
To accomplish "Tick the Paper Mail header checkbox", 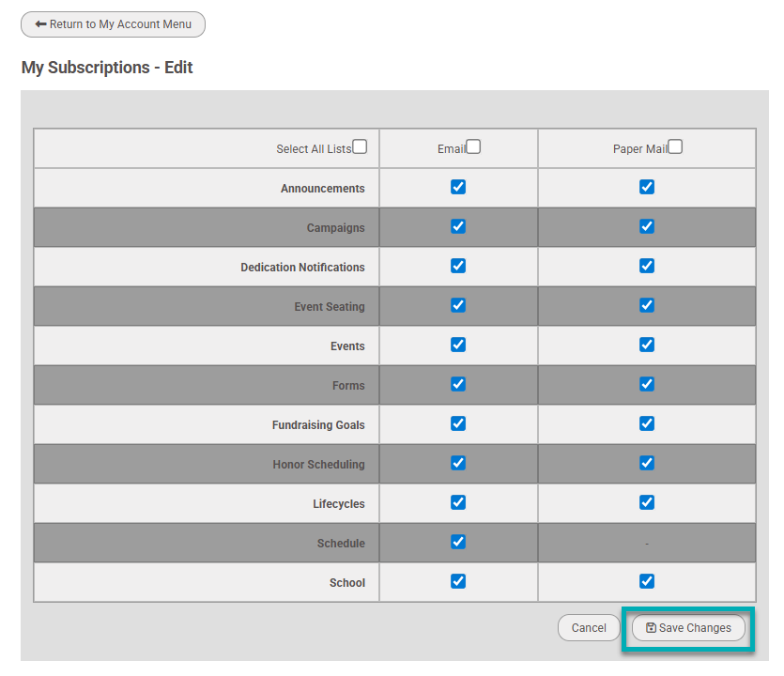I will 675,146.
